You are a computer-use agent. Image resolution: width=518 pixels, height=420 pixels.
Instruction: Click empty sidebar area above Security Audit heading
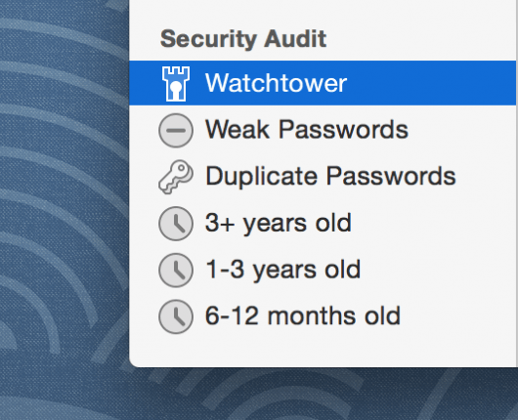(x=323, y=12)
